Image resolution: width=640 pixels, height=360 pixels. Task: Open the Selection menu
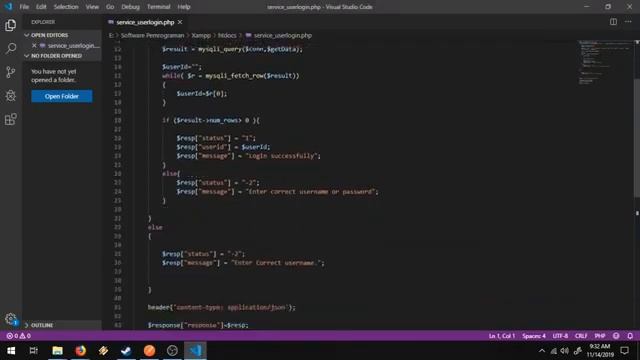66,7
